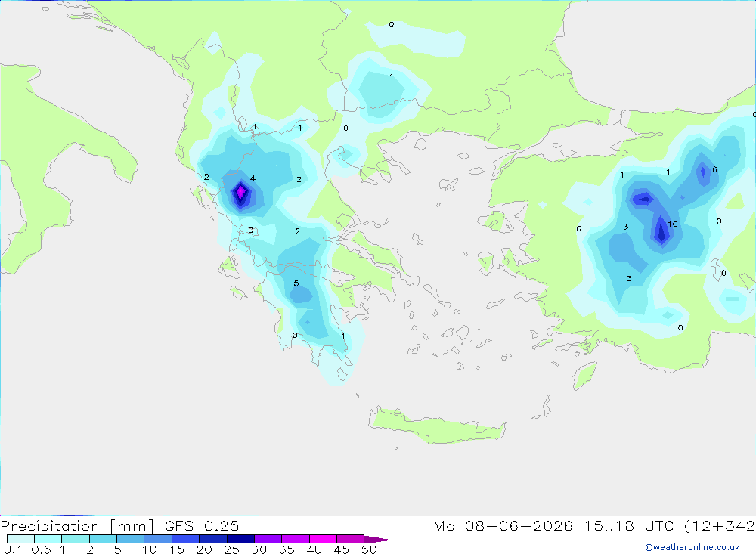Select the "25" legend scale label
Image resolution: width=756 pixels, height=554 pixels.
(232, 549)
